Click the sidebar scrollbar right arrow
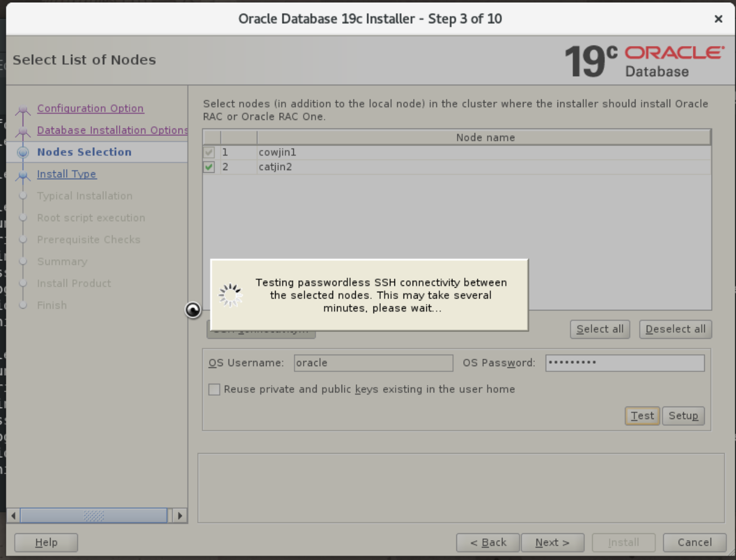The height and width of the screenshot is (560, 736). [180, 516]
